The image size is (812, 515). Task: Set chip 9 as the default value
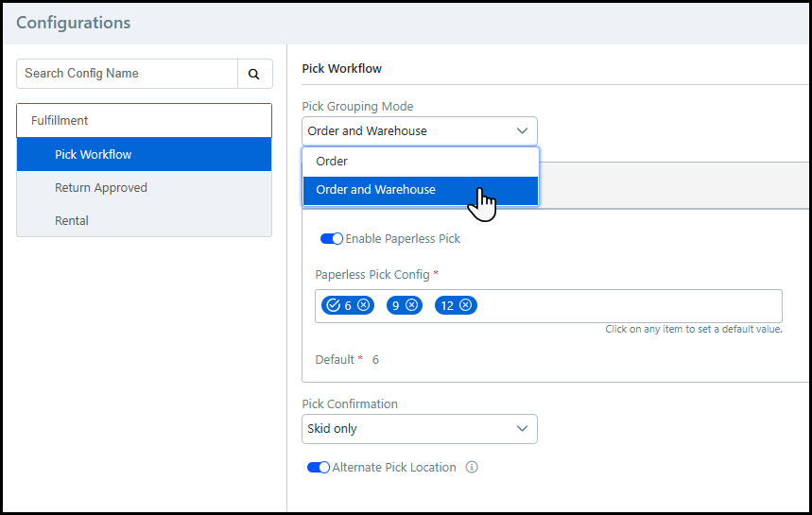tap(396, 305)
